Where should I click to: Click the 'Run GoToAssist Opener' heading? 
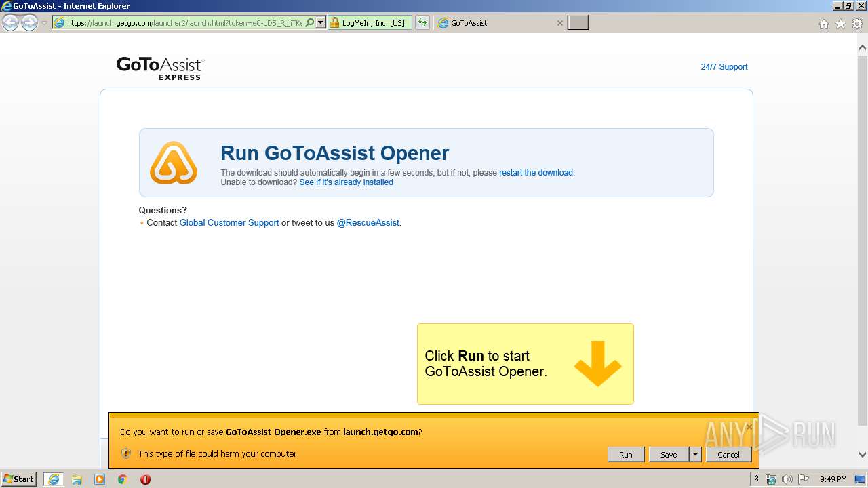click(335, 152)
